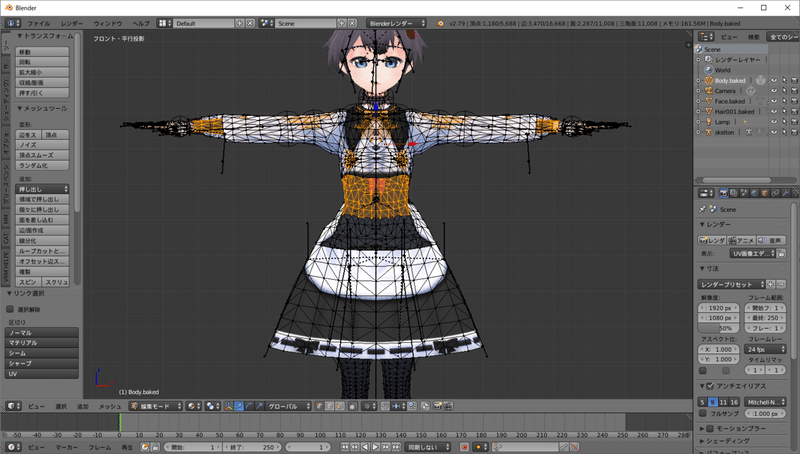Click the アニメ render animation button
The image size is (800, 454).
click(742, 240)
